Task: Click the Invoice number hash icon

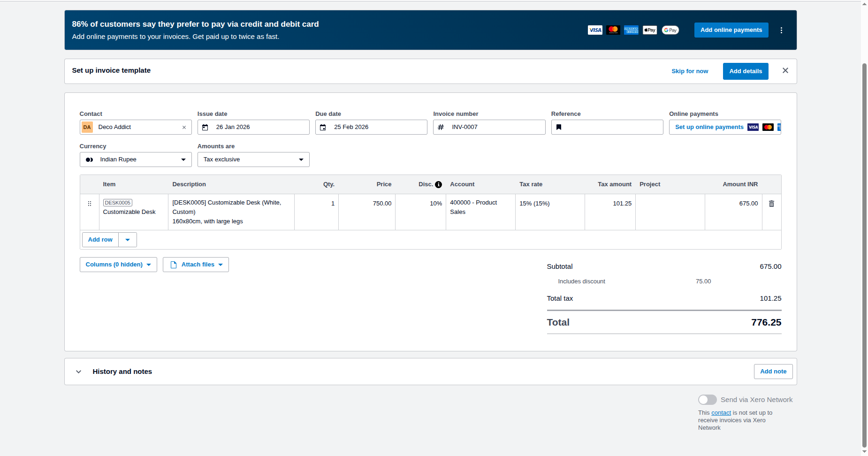Action: coord(441,127)
